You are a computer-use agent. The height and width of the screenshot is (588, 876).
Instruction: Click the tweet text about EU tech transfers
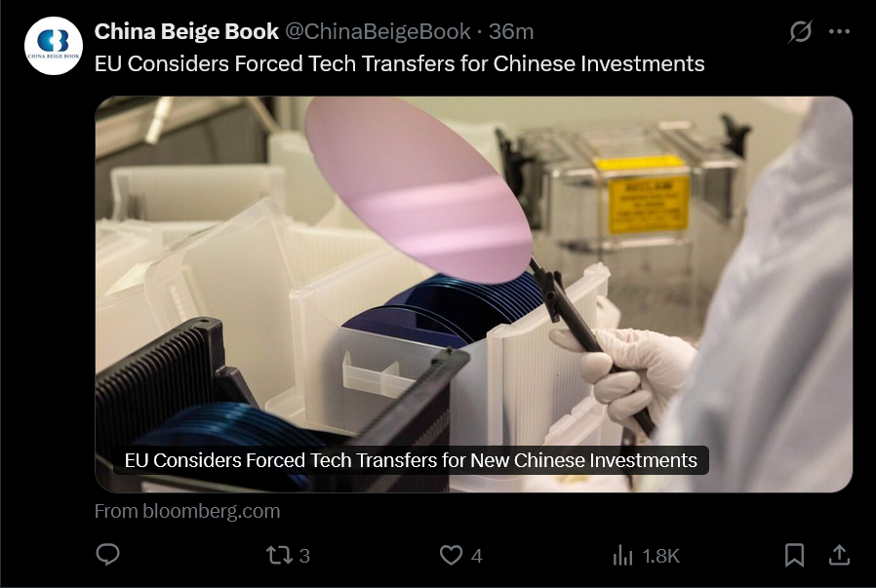click(399, 63)
